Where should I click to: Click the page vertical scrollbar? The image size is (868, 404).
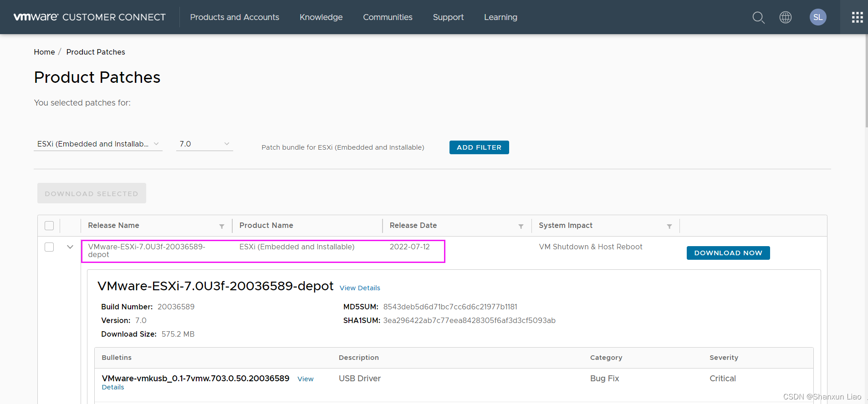tap(866, 82)
